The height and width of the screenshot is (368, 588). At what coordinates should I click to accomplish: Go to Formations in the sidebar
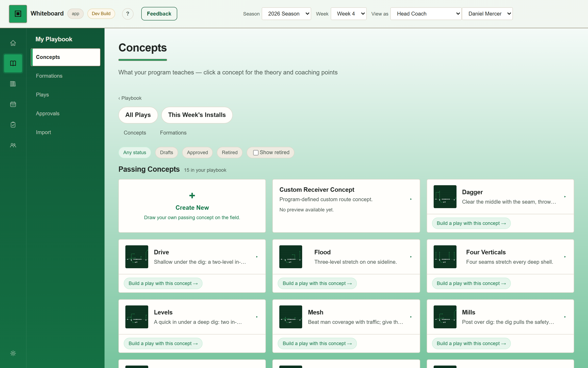[x=66, y=76]
